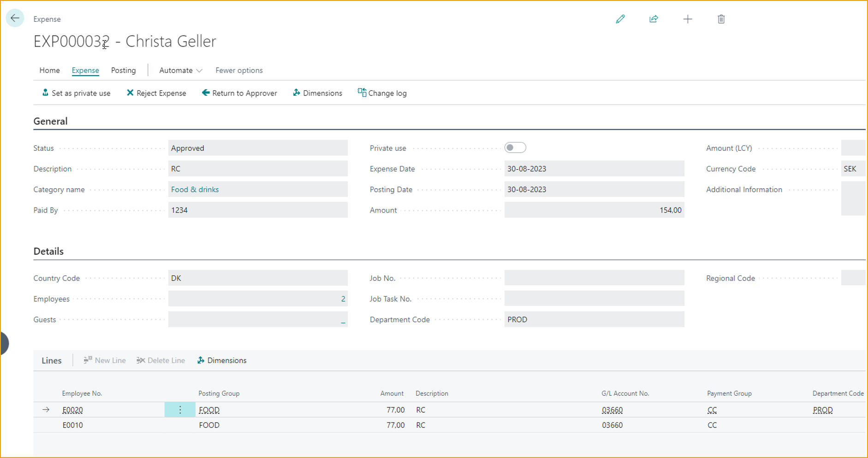Click the share icon in header
The width and height of the screenshot is (868, 458).
(654, 19)
